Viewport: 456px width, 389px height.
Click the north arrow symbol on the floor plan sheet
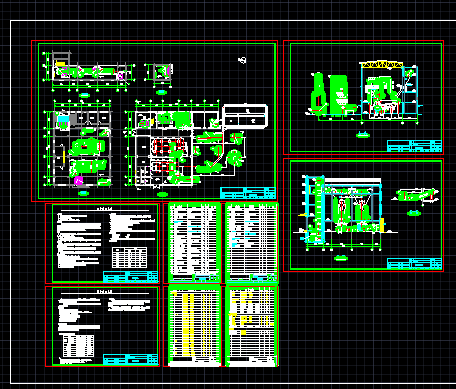243,60
